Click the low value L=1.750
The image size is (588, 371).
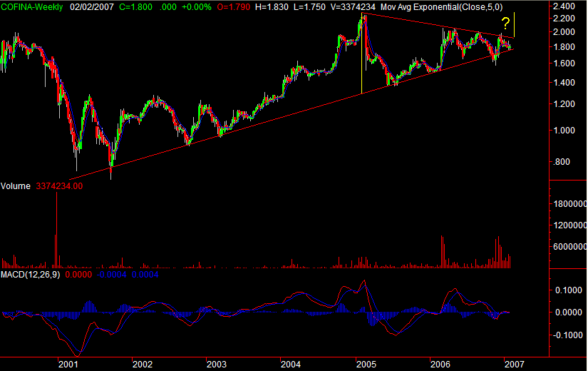[309, 6]
